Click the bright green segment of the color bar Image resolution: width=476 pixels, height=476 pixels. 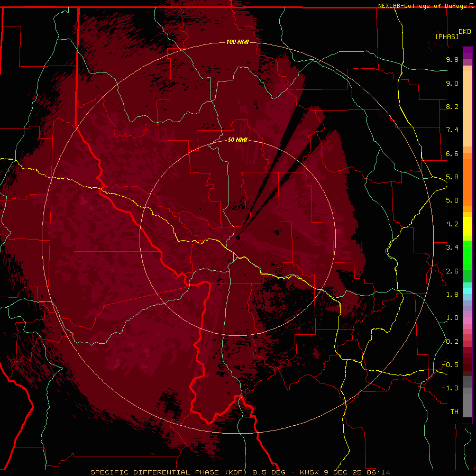(467, 255)
